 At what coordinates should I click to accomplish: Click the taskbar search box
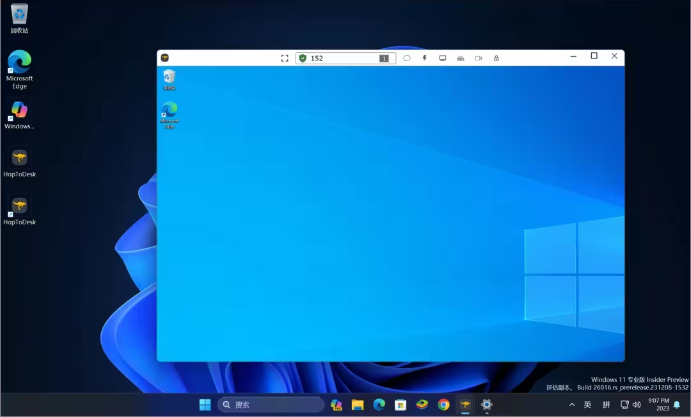[271, 405]
